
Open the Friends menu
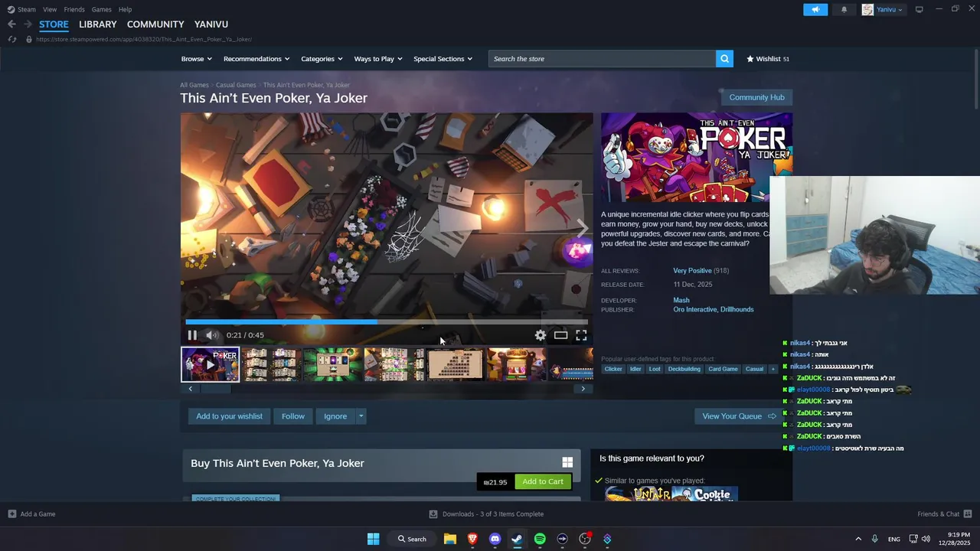(x=74, y=9)
